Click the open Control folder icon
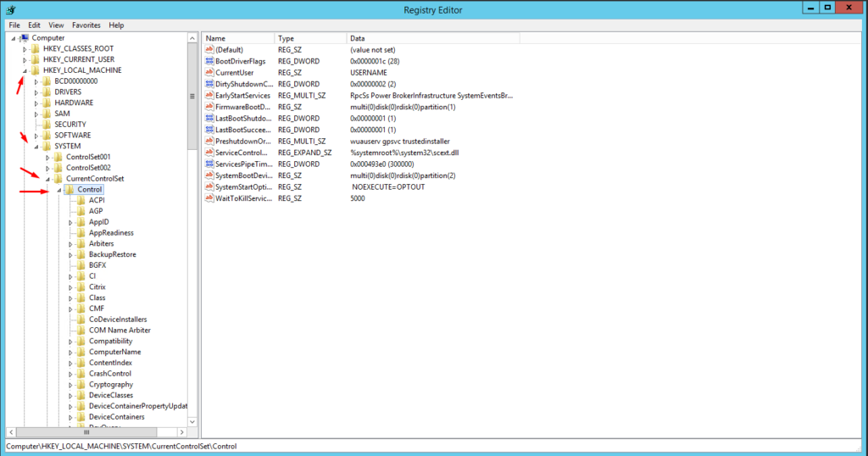This screenshot has width=868, height=456. (70, 189)
